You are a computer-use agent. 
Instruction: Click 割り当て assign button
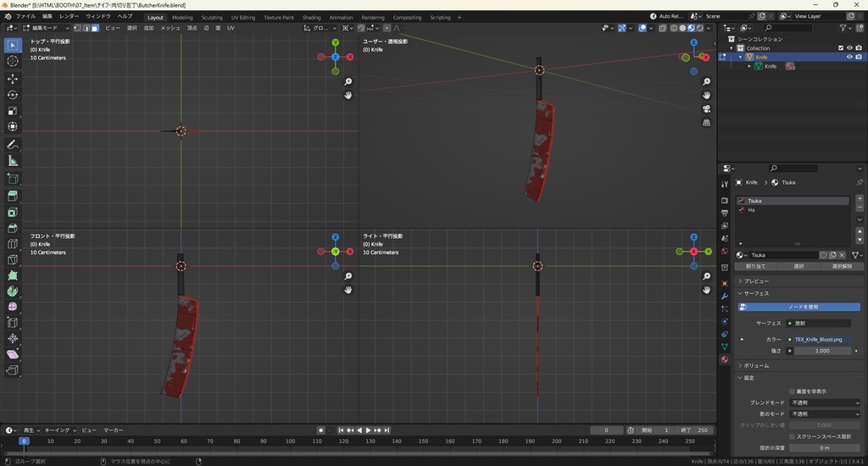pos(755,267)
